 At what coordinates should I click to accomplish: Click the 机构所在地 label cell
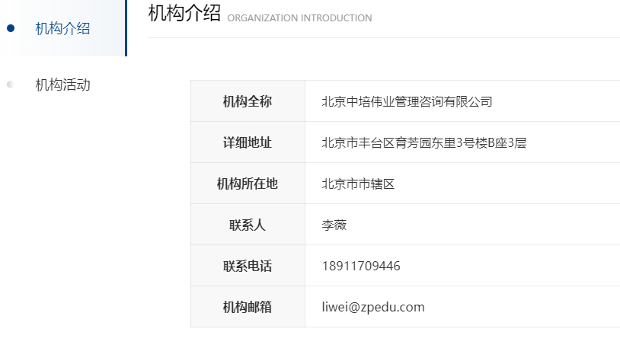coord(248,184)
